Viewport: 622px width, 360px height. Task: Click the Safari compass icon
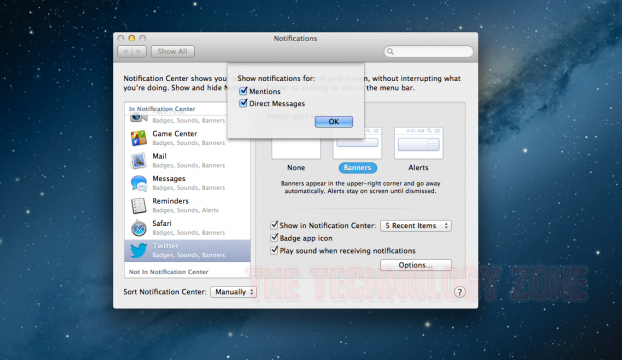tap(138, 228)
